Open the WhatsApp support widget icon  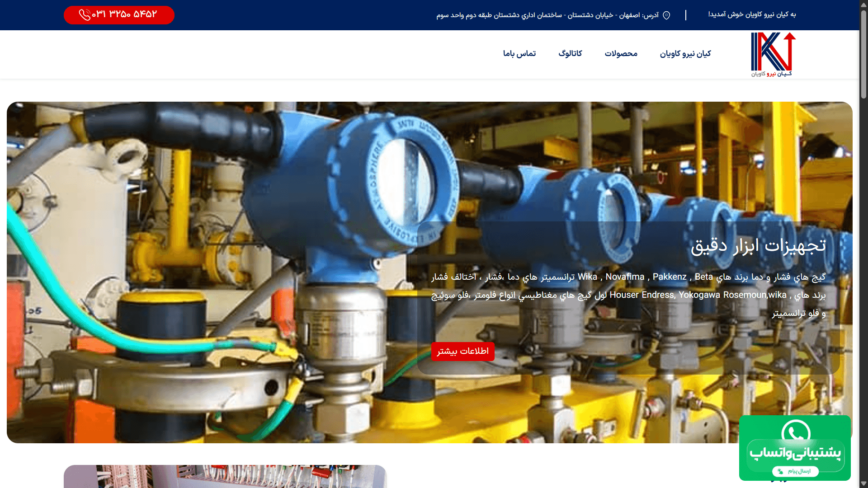pyautogui.click(x=796, y=433)
